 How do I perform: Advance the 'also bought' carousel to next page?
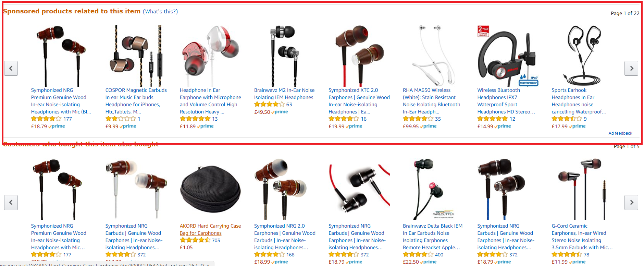[x=631, y=202]
